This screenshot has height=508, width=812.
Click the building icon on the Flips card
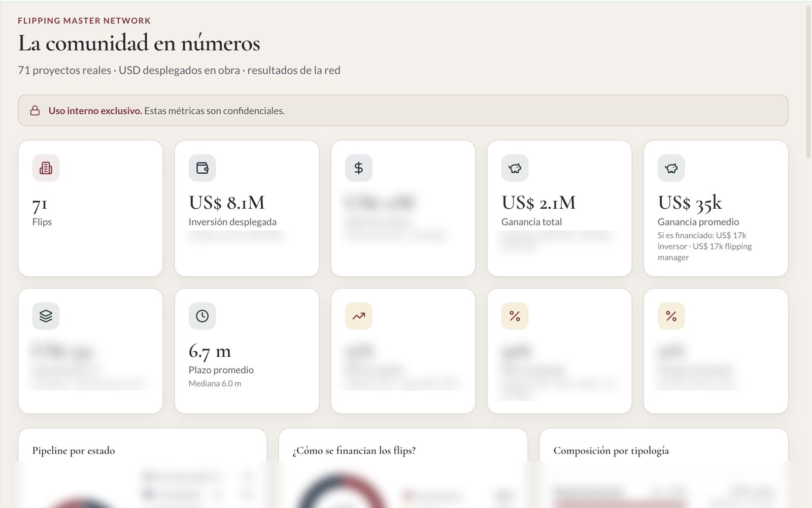[46, 168]
